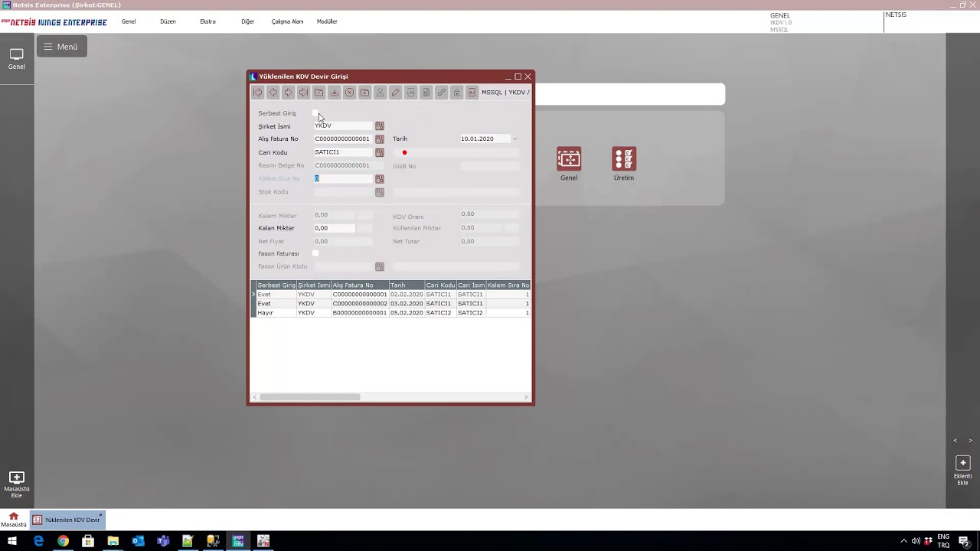Switch to Yüklenilen KDV Devir bottom tab

pos(67,520)
